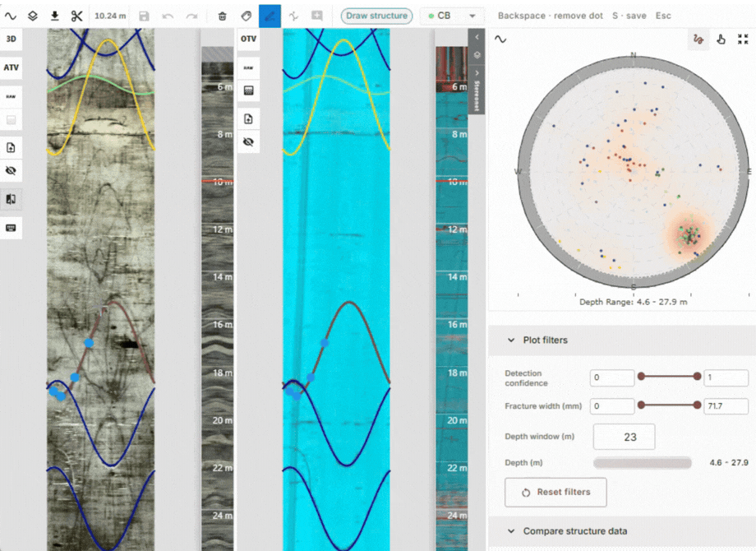Click the red 10 m marker on ATV depth track
The image size is (756, 551).
tap(218, 182)
